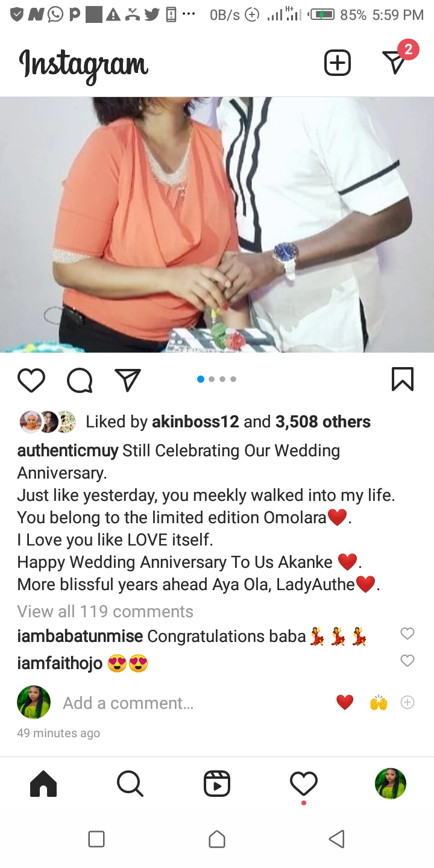This screenshot has height=868, width=434.
Task: Insert red heart quick emoji
Action: (345, 703)
